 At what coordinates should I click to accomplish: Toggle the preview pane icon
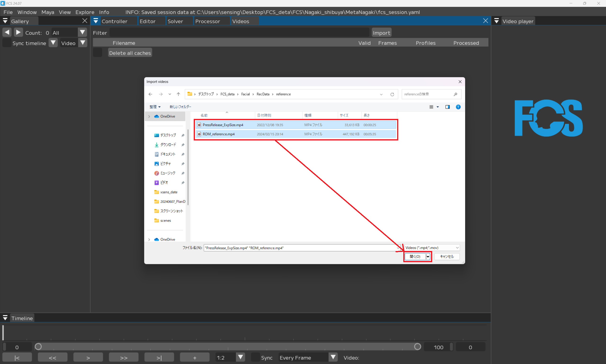447,107
